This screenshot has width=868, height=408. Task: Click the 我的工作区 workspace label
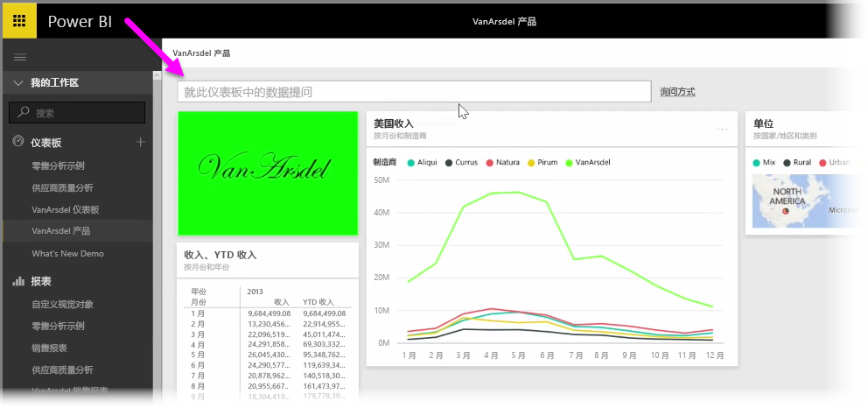(54, 83)
